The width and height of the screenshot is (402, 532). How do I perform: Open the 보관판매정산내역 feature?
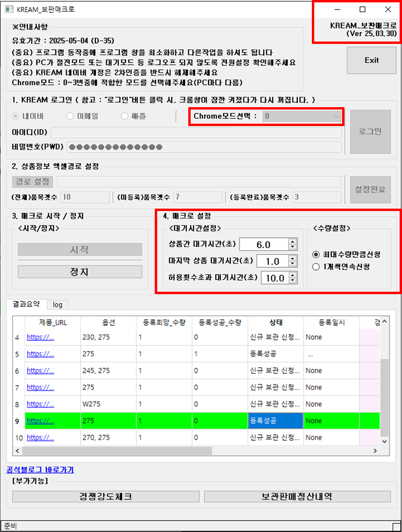[x=297, y=497]
